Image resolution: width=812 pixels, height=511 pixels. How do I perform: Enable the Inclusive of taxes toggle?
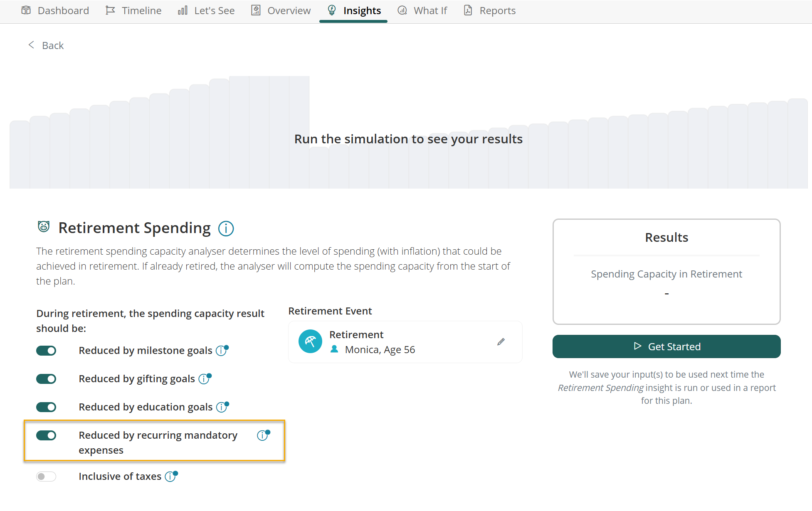tap(46, 477)
